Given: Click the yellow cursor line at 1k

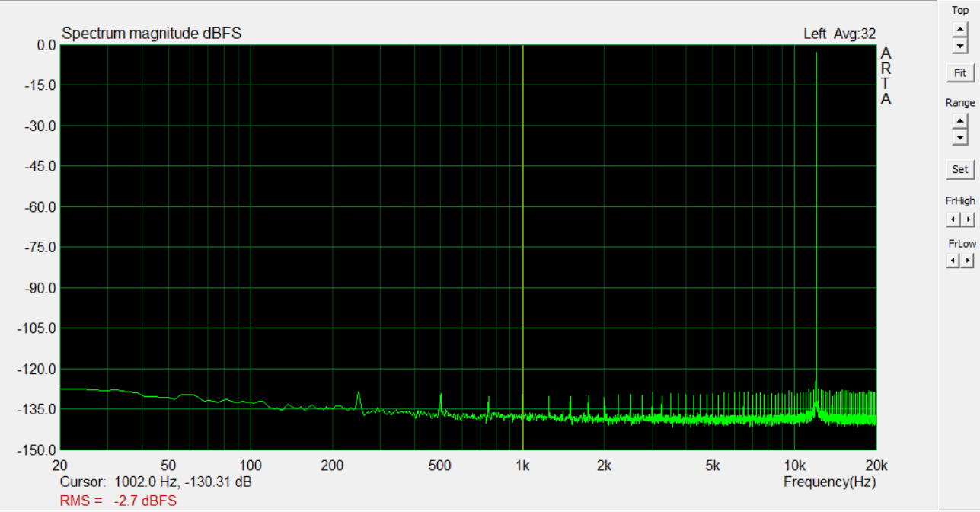Looking at the screenshot, I should [522, 247].
